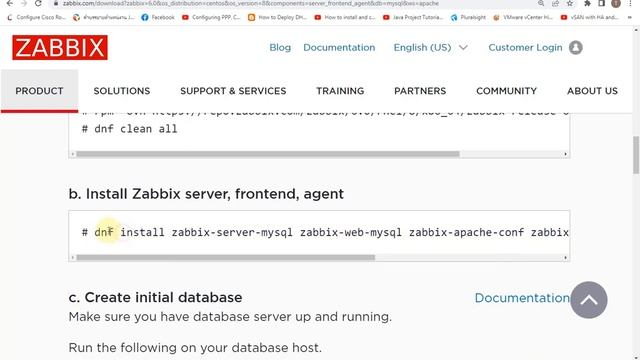Click heading 'c. Create initial database'
The width and height of the screenshot is (640, 360).
155,297
